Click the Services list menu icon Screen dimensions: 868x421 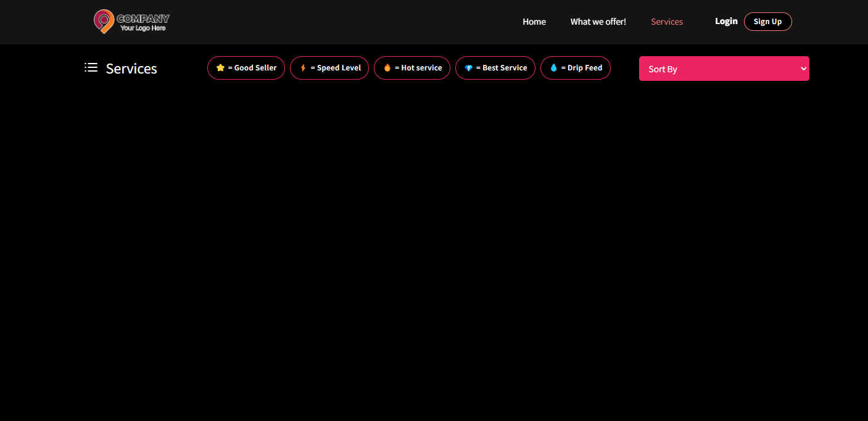click(91, 67)
